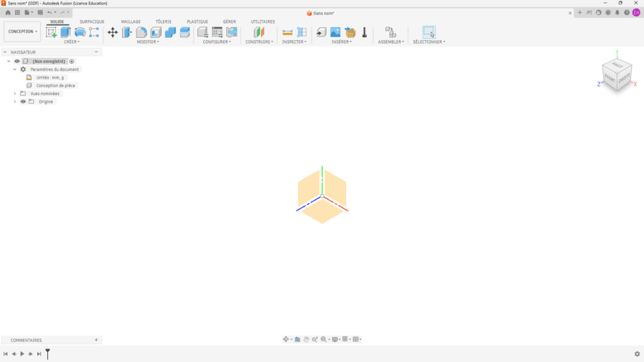
Task: Open the user profile avatar
Action: click(x=636, y=13)
